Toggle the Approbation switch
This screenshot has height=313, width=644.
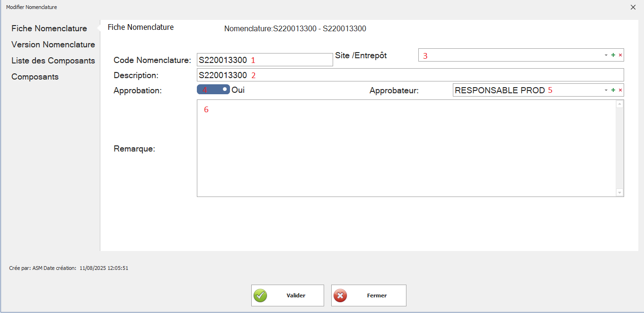tap(213, 89)
